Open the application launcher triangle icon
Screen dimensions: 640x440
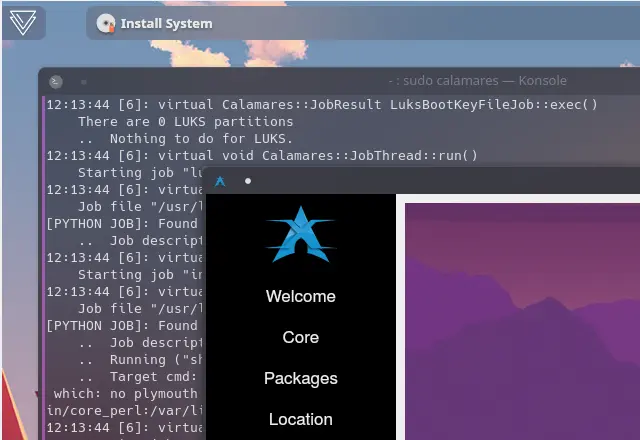click(x=23, y=23)
